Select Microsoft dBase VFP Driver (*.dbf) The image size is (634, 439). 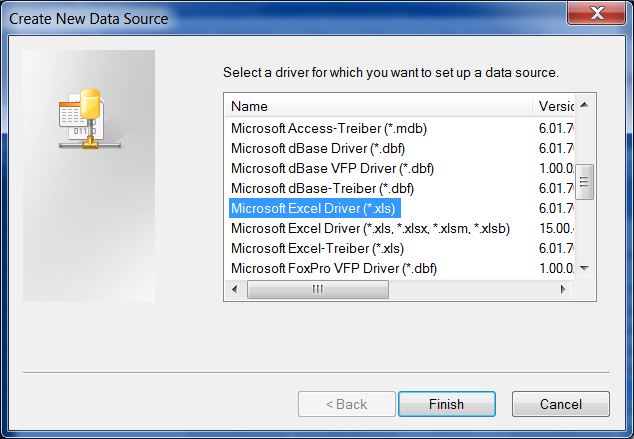(x=332, y=168)
